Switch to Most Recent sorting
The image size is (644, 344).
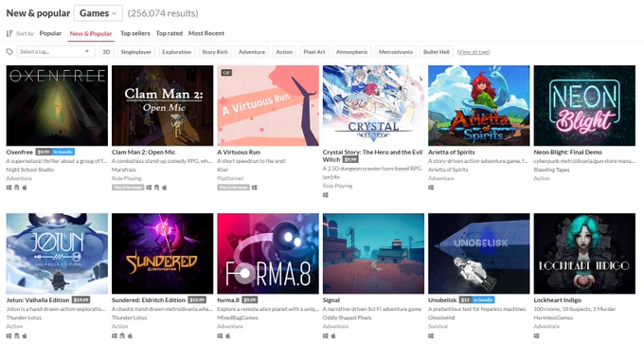pyautogui.click(x=206, y=33)
